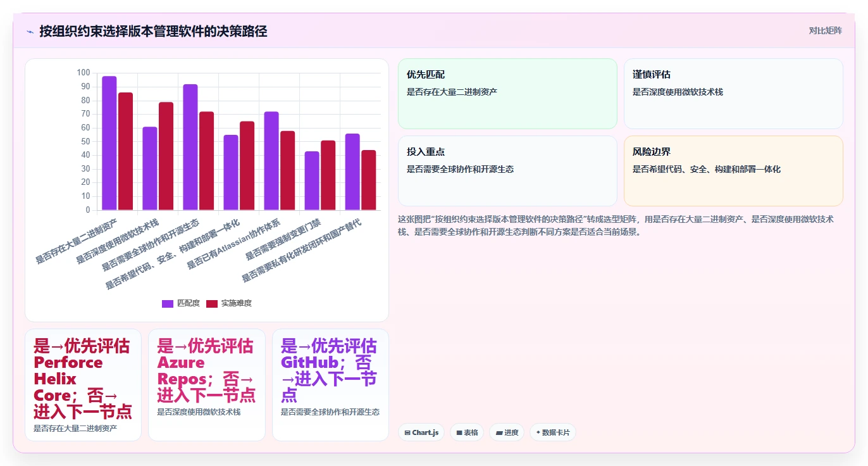868x466 pixels.
Task: Click the purple 匹配度 bar for 是否需要私有化研发闭环和国产替代
Action: point(352,172)
